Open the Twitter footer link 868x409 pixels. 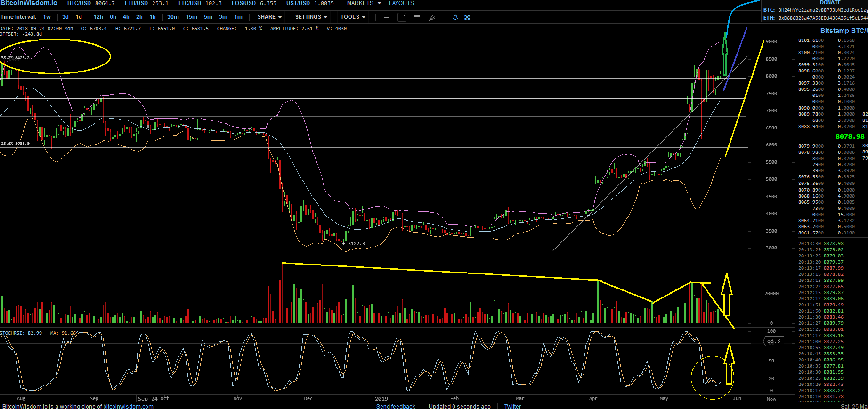(x=512, y=406)
